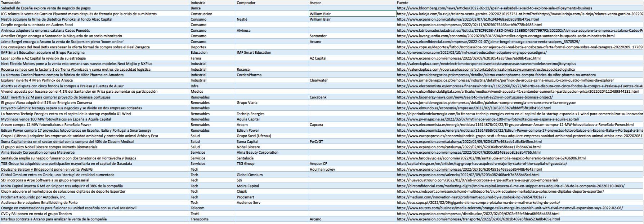This screenshot has height=224, width=644.
Task: Select the 'Houlihan Lokey' advisor cell
Action: [352, 170]
